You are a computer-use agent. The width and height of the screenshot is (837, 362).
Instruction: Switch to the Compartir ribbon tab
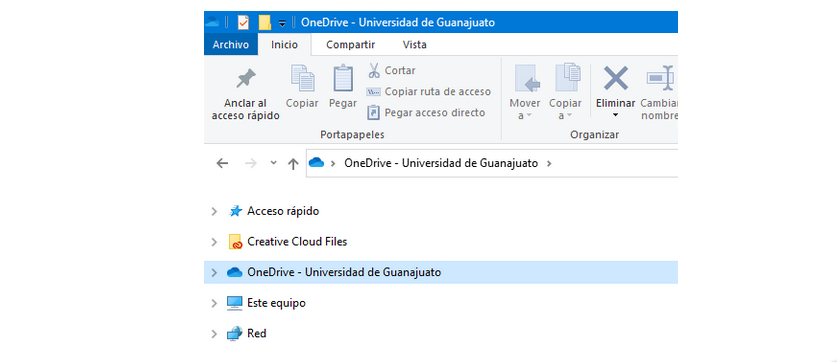351,45
